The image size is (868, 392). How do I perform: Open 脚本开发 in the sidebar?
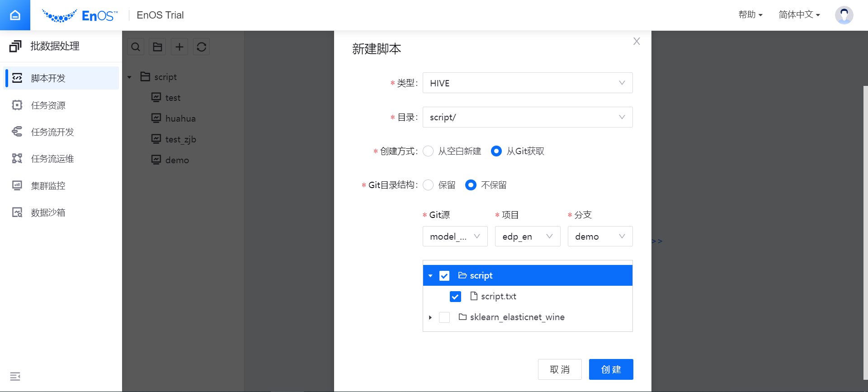click(62, 78)
